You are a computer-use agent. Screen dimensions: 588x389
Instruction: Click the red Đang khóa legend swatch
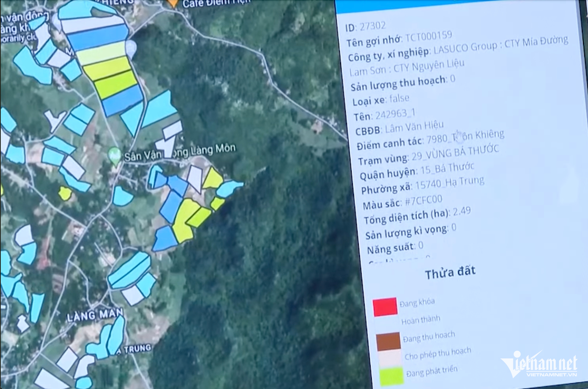pos(385,307)
